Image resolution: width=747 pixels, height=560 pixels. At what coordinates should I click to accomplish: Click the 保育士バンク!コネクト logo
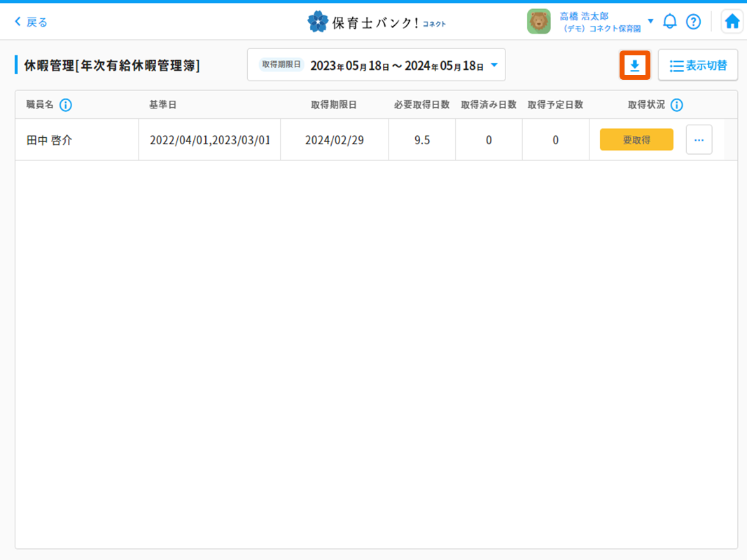pos(377,22)
